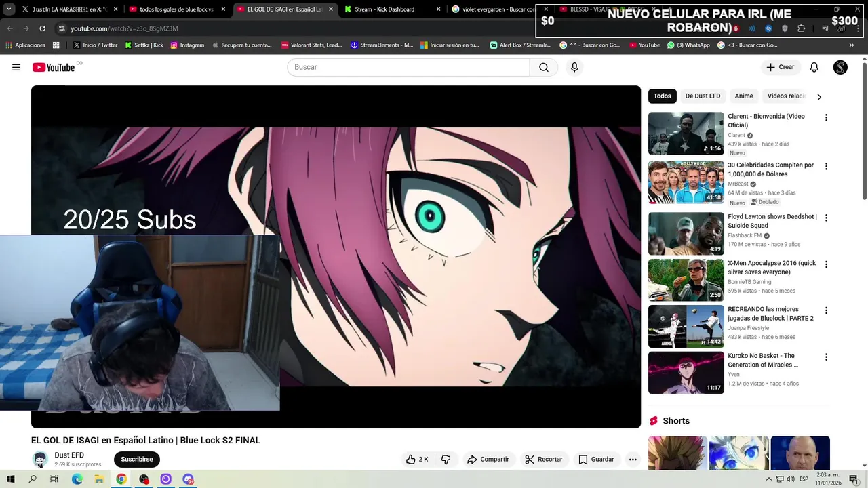Open WhatsApp bookmark
This screenshot has width=868, height=488.
688,45
